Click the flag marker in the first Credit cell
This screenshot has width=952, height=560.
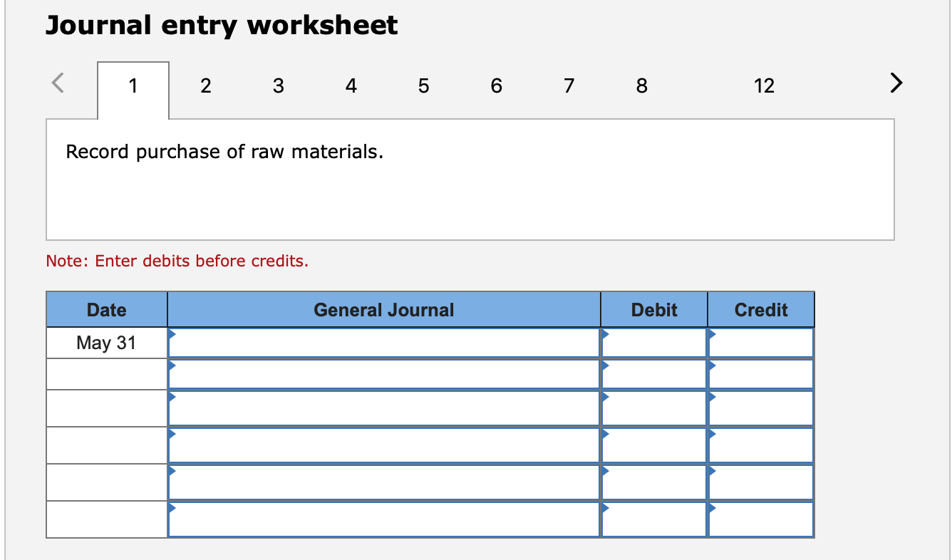711,335
